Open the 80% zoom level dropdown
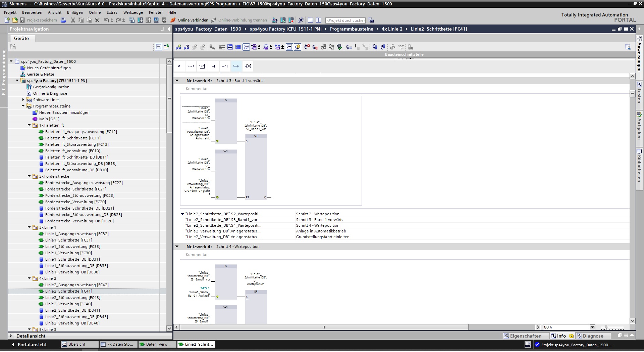The height and width of the screenshot is (352, 644). (x=592, y=327)
